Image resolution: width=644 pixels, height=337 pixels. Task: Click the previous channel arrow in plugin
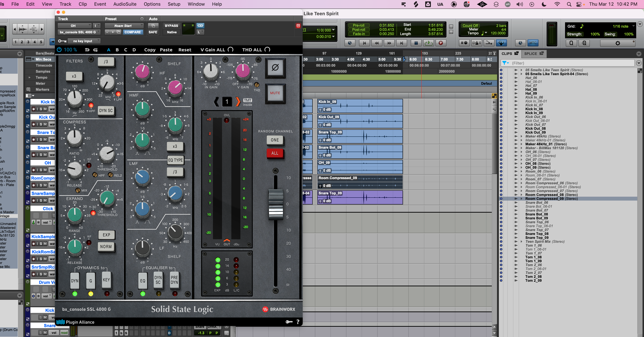(x=216, y=102)
